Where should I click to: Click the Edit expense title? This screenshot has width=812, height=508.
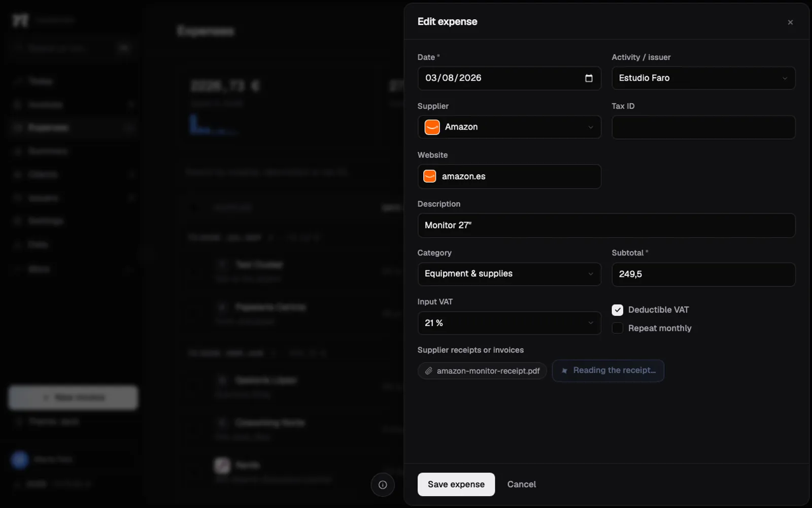pos(447,21)
